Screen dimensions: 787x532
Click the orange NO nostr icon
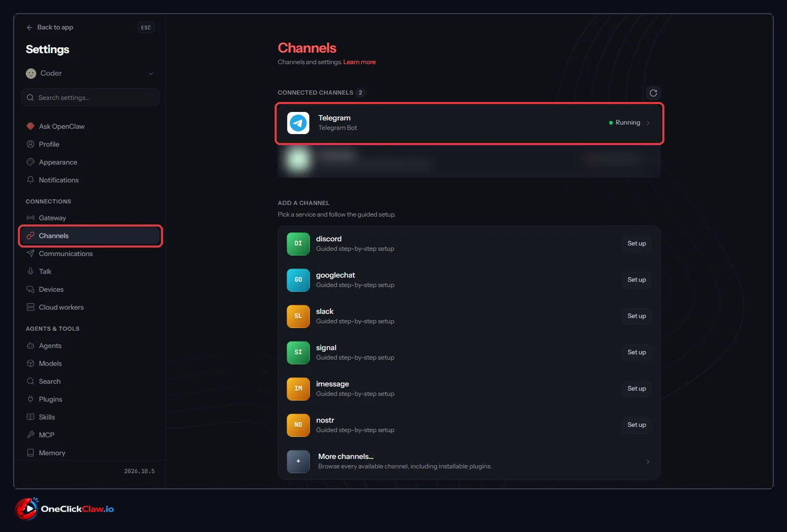(x=298, y=425)
